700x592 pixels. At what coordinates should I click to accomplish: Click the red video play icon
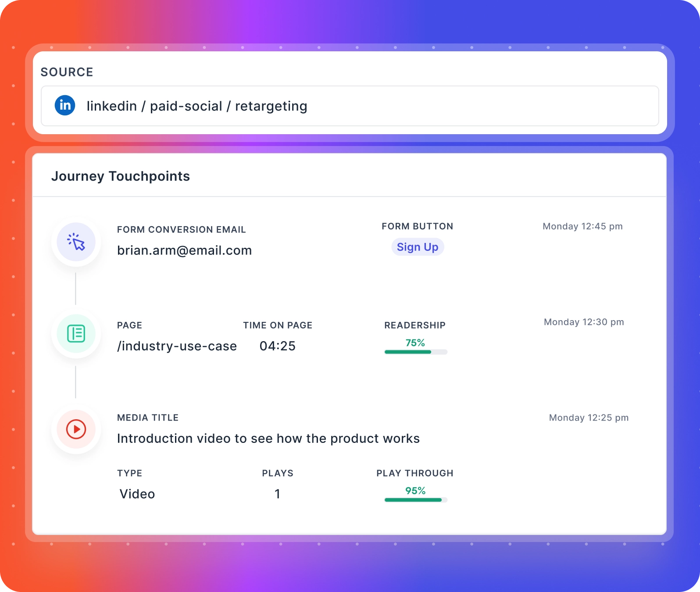pyautogui.click(x=76, y=429)
